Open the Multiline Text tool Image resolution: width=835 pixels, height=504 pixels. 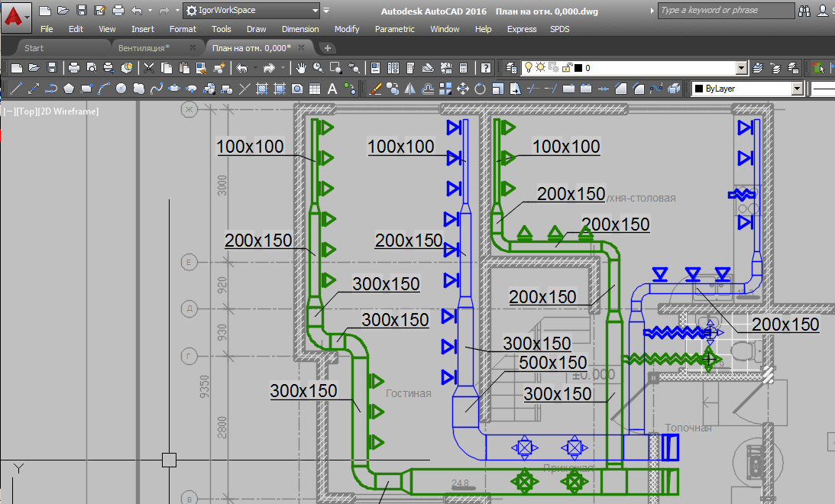[x=332, y=89]
